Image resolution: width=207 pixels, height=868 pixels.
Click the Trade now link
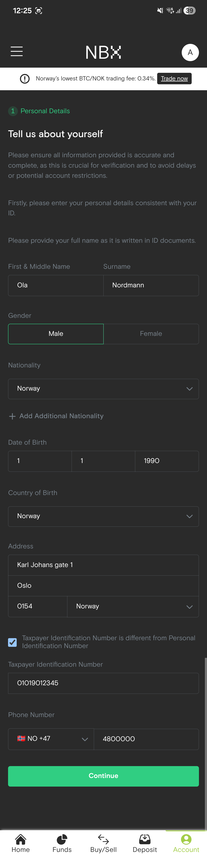point(174,79)
